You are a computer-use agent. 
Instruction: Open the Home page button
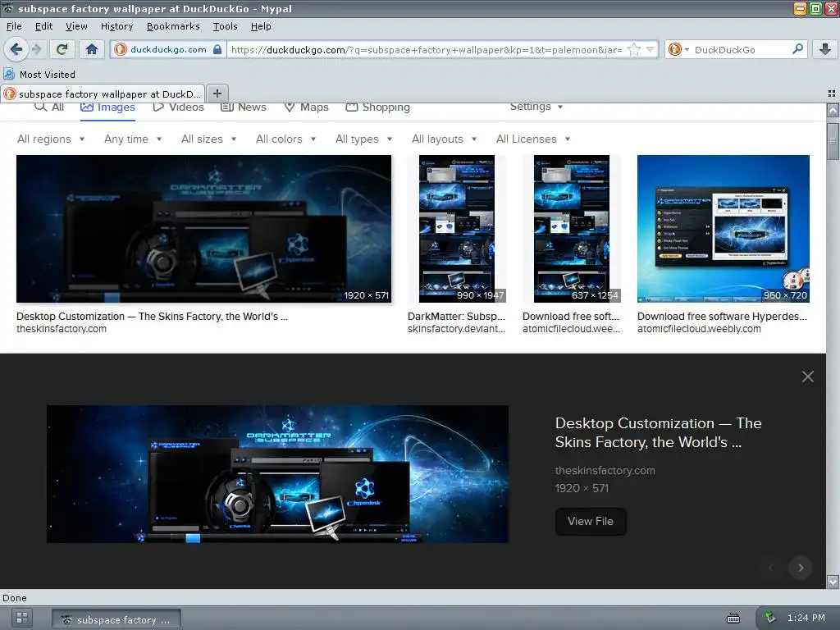point(92,49)
